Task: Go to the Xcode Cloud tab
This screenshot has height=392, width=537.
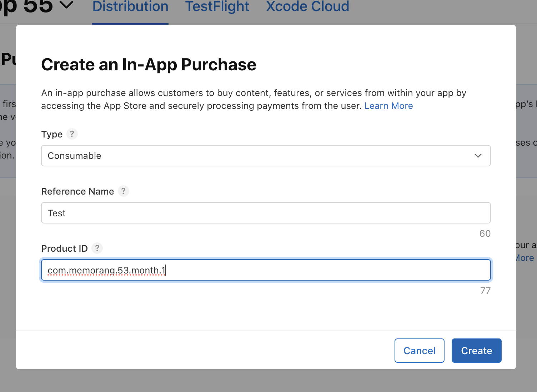Action: coord(307,7)
